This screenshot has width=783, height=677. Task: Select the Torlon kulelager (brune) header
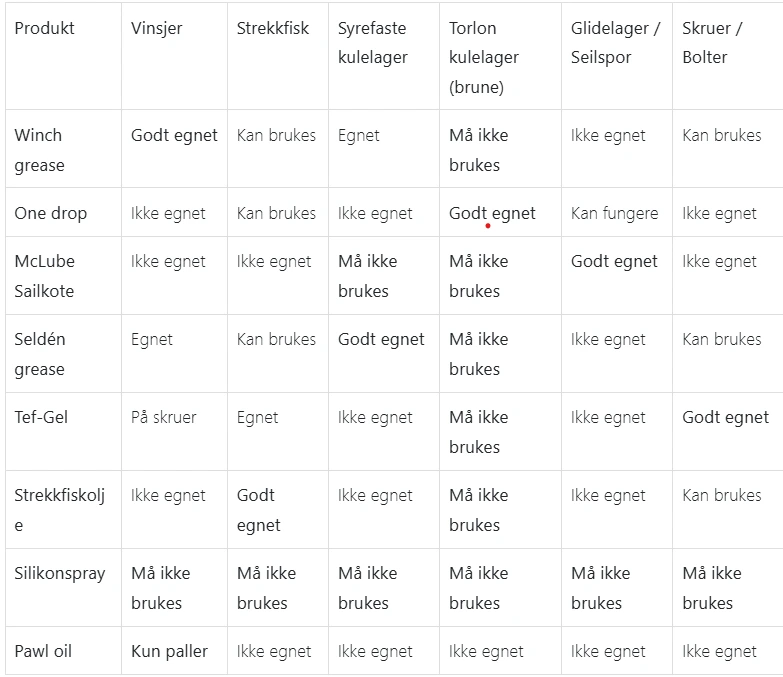pyautogui.click(x=484, y=57)
